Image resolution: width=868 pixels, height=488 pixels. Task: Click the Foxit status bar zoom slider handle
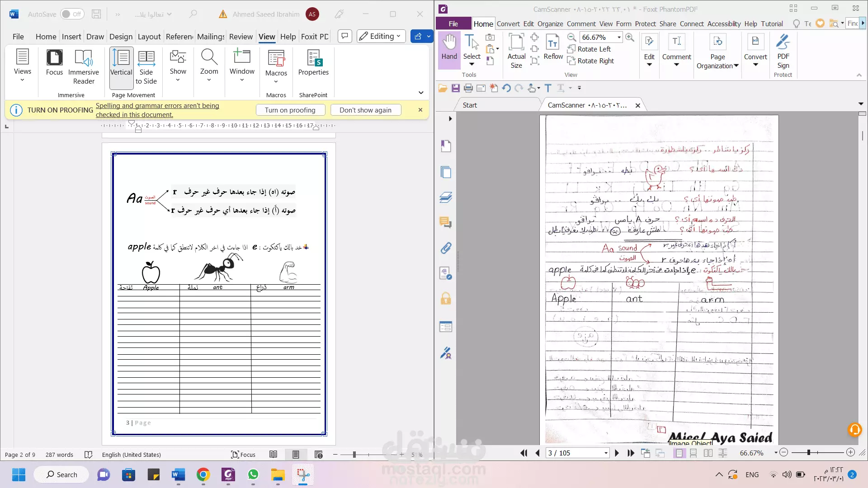pos(808,452)
